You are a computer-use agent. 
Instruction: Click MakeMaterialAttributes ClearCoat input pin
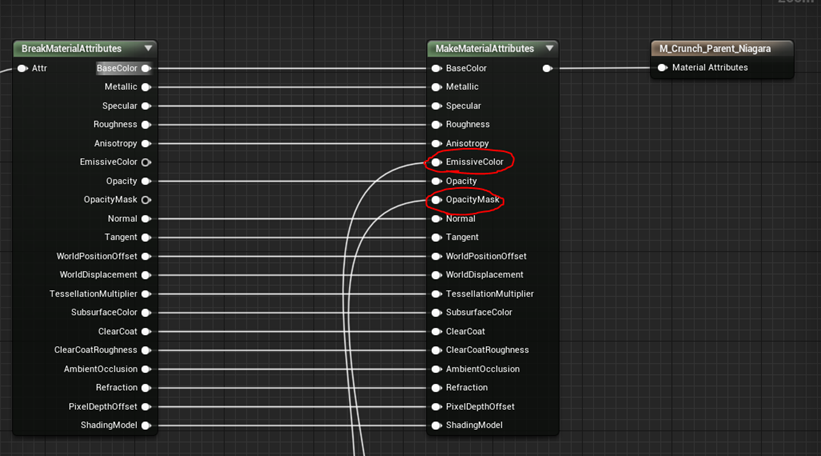pyautogui.click(x=436, y=331)
